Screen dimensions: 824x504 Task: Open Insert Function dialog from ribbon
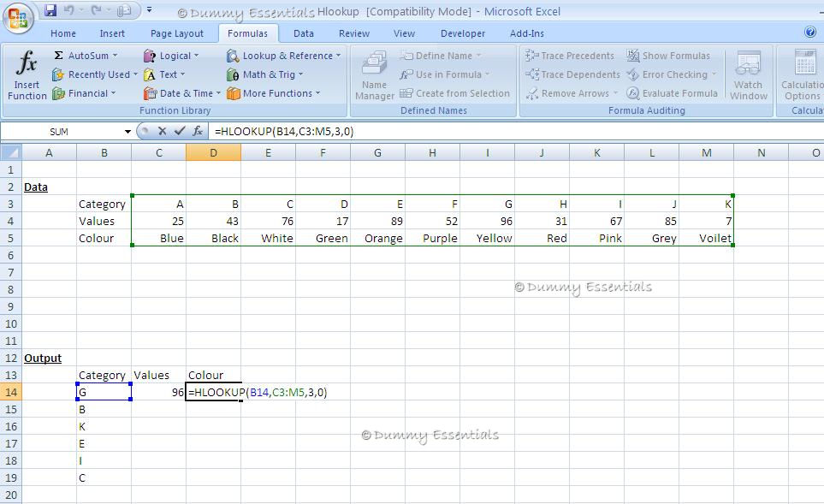click(x=27, y=75)
